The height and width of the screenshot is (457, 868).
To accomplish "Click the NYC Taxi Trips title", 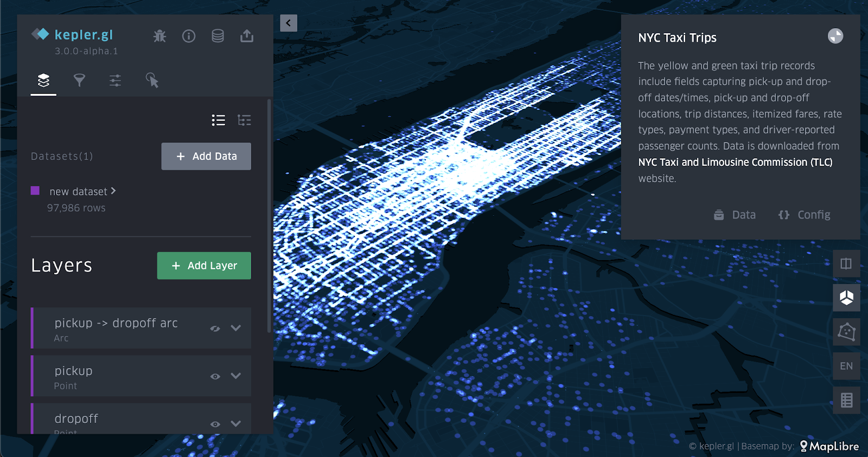I will 677,38.
